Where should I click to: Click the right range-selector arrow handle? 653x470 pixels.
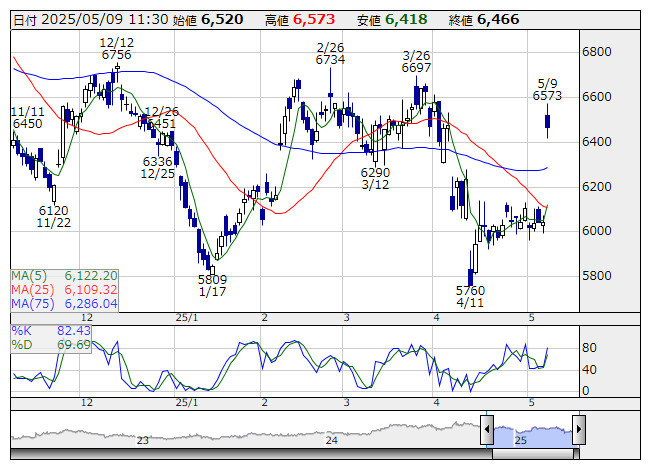click(579, 430)
